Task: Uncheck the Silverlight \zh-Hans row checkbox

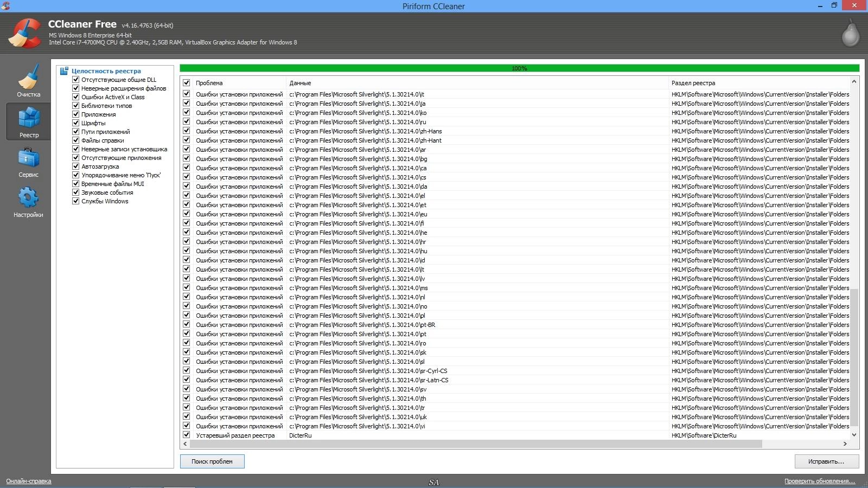Action: [186, 131]
